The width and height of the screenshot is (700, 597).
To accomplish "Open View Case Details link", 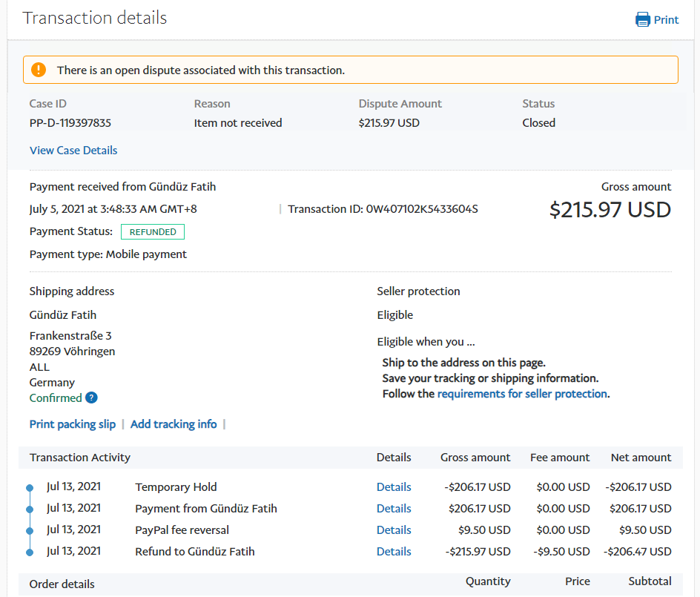I will click(73, 151).
